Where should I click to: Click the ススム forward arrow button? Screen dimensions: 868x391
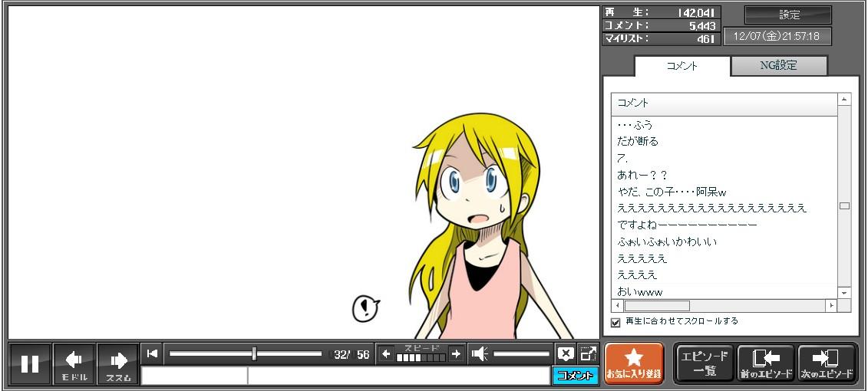click(x=117, y=363)
